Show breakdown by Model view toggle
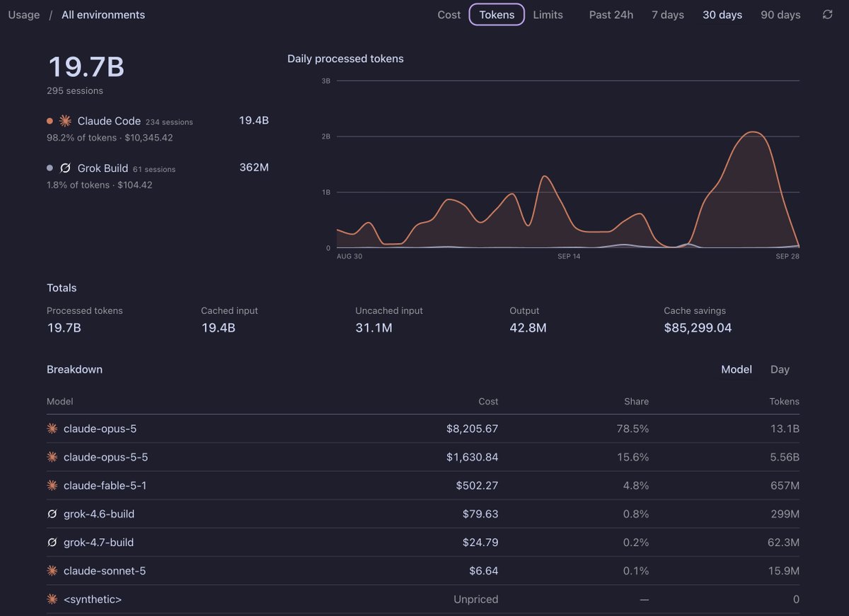 (x=737, y=369)
